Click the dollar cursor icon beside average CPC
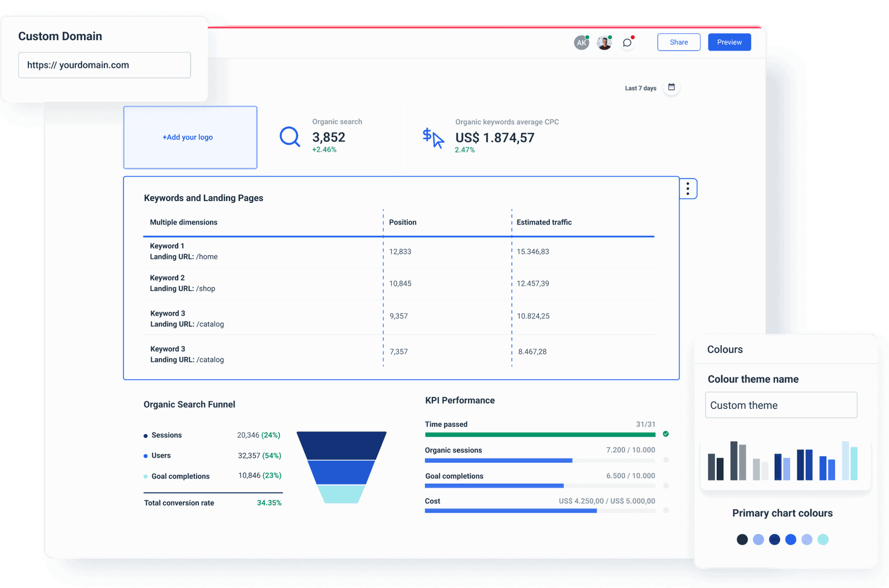Image resolution: width=889 pixels, height=588 pixels. tap(433, 138)
